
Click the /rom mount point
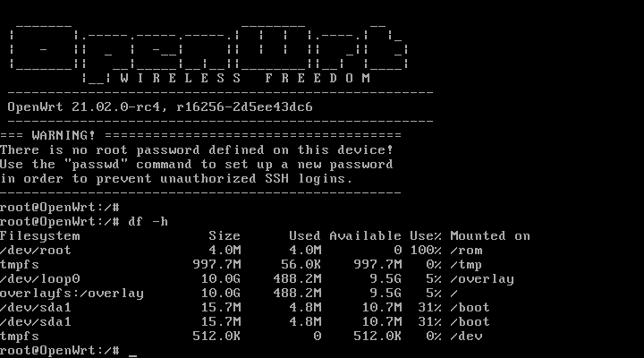(466, 251)
